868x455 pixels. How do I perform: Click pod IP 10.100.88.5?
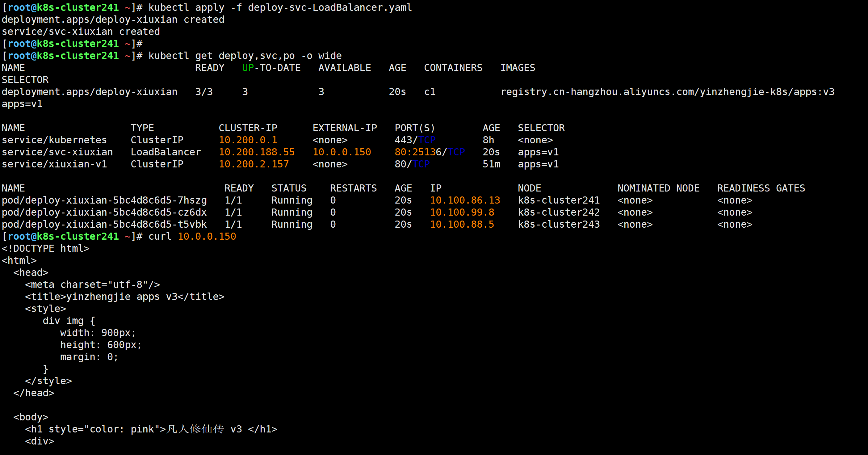pyautogui.click(x=462, y=225)
